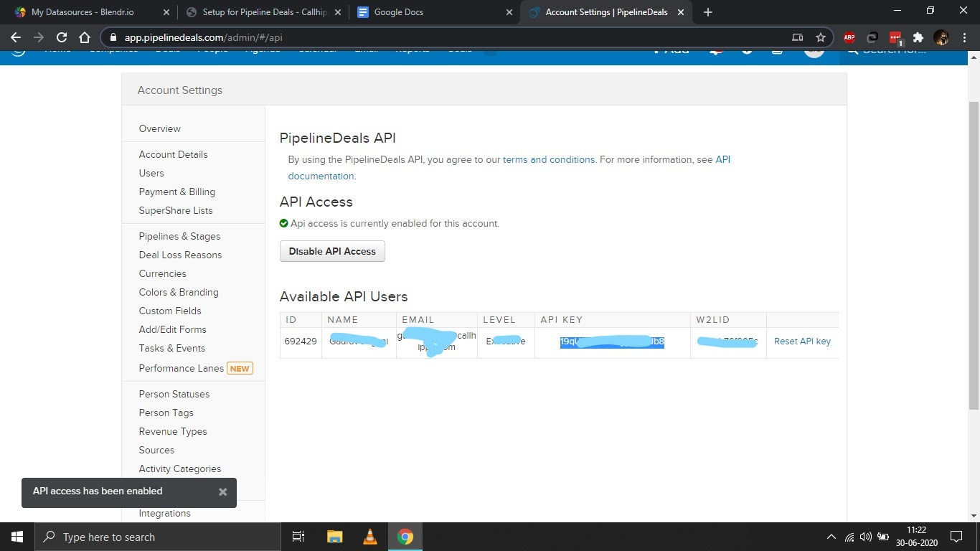
Task: Open Task View on the taskbar
Action: [x=298, y=537]
